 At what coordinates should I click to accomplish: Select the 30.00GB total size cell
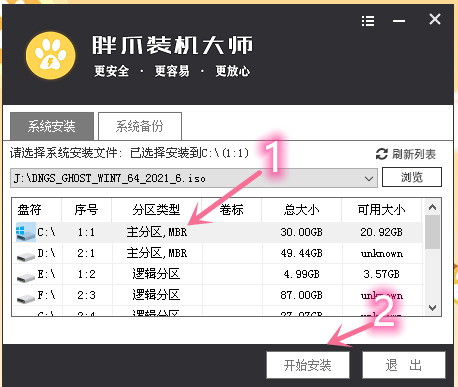point(301,232)
